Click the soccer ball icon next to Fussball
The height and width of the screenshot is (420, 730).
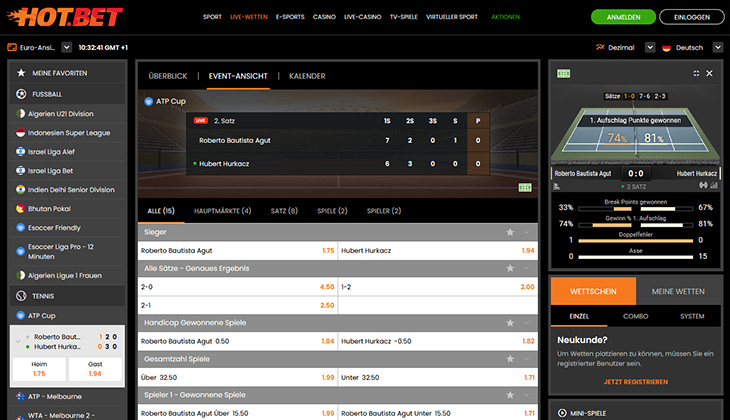21,94
